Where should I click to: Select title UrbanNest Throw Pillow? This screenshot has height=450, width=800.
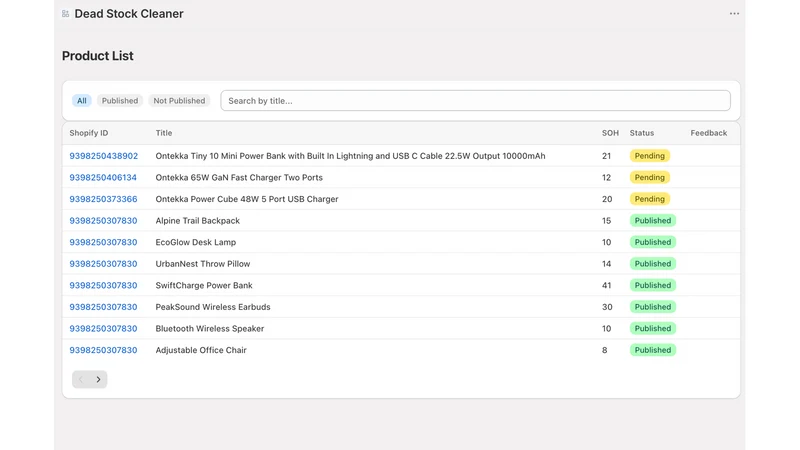tap(203, 264)
